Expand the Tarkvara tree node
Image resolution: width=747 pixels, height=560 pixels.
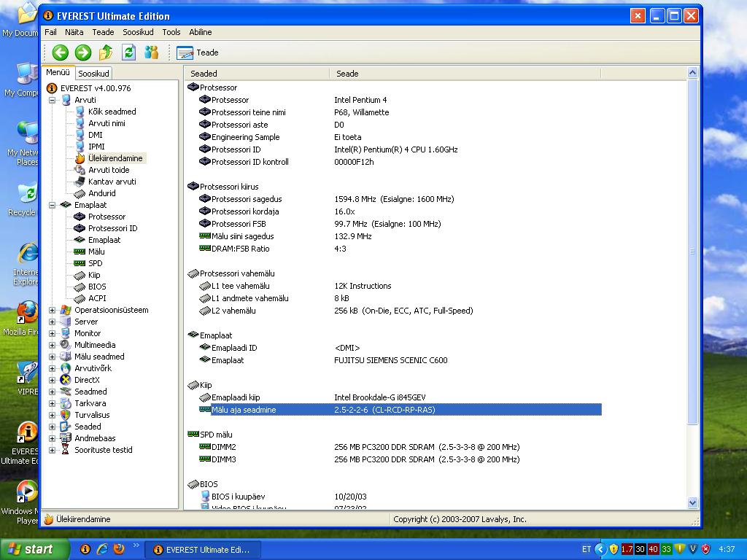[x=52, y=403]
